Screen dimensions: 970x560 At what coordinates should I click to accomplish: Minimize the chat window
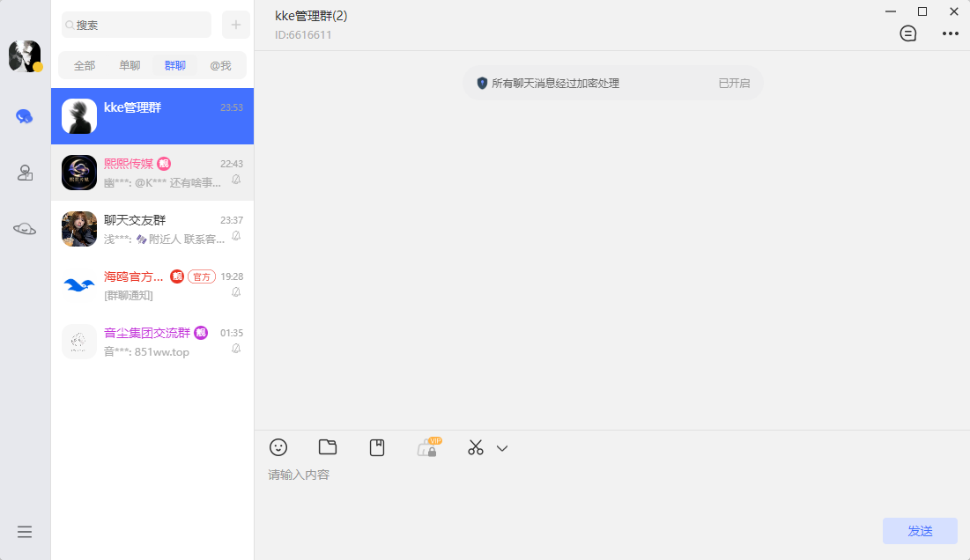coord(891,11)
